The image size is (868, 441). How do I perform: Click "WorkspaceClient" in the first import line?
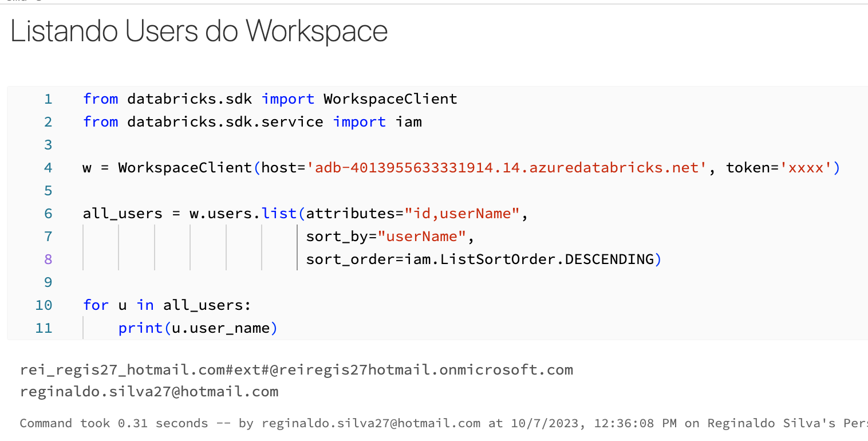[390, 99]
